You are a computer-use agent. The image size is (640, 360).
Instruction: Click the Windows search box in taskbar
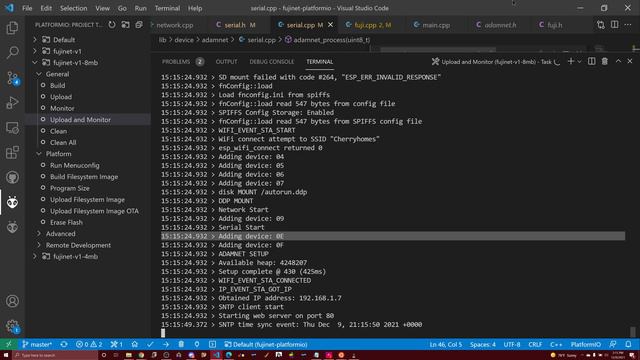coord(55,355)
